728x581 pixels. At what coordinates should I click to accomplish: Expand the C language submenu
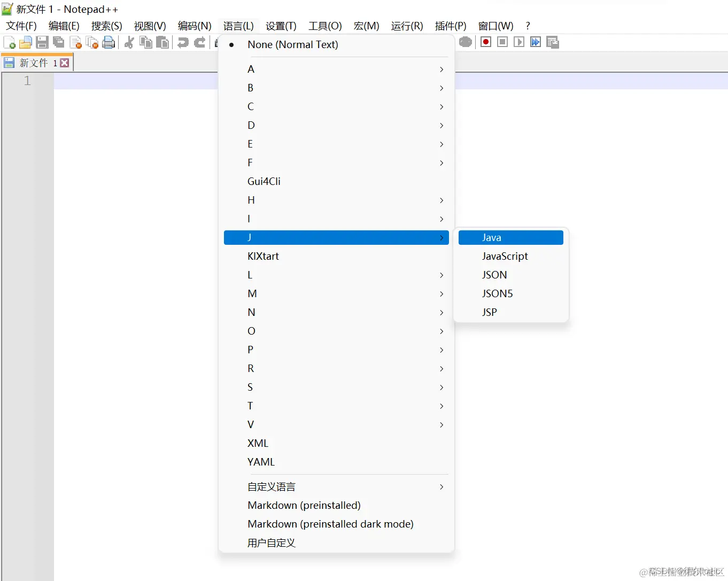(x=336, y=107)
